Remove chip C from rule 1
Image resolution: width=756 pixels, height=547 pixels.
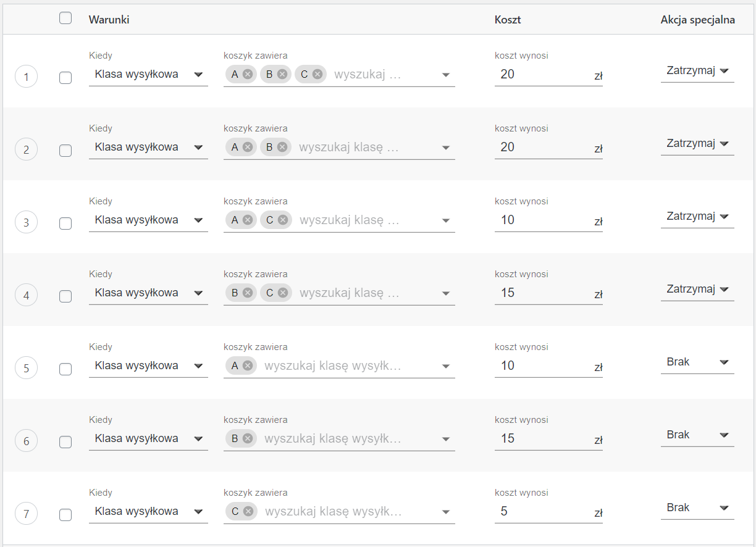[317, 74]
